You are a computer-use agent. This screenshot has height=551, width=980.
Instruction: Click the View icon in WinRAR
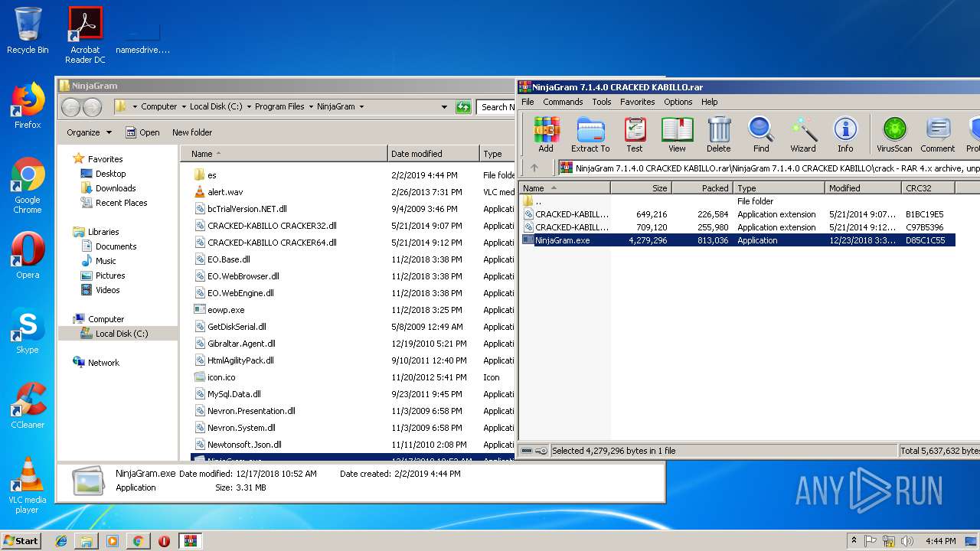point(677,135)
